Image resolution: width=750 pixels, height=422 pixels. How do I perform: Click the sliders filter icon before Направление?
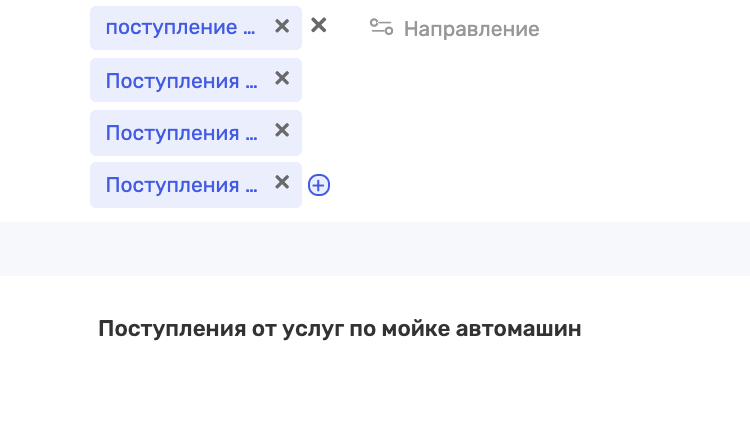(381, 27)
